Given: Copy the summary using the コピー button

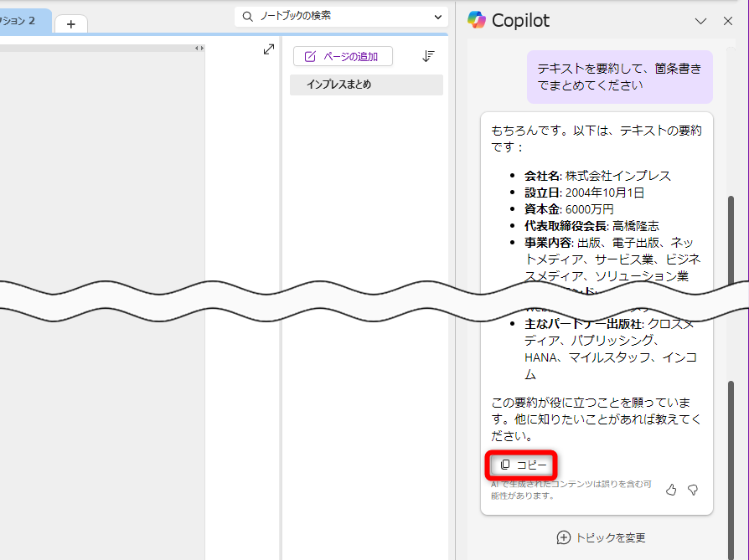Looking at the screenshot, I should click(521, 465).
